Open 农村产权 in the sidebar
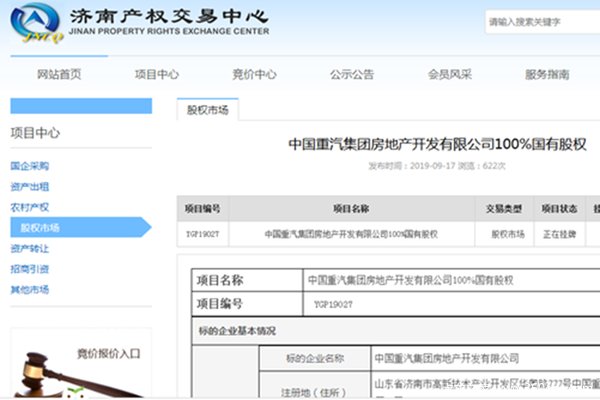The height and width of the screenshot is (400, 600). pyautogui.click(x=30, y=207)
